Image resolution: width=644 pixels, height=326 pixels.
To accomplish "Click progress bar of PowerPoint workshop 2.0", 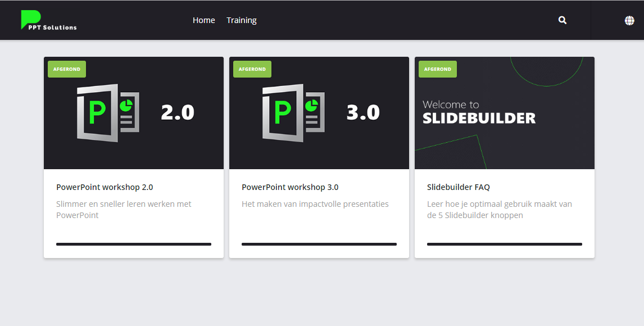I will pyautogui.click(x=134, y=244).
